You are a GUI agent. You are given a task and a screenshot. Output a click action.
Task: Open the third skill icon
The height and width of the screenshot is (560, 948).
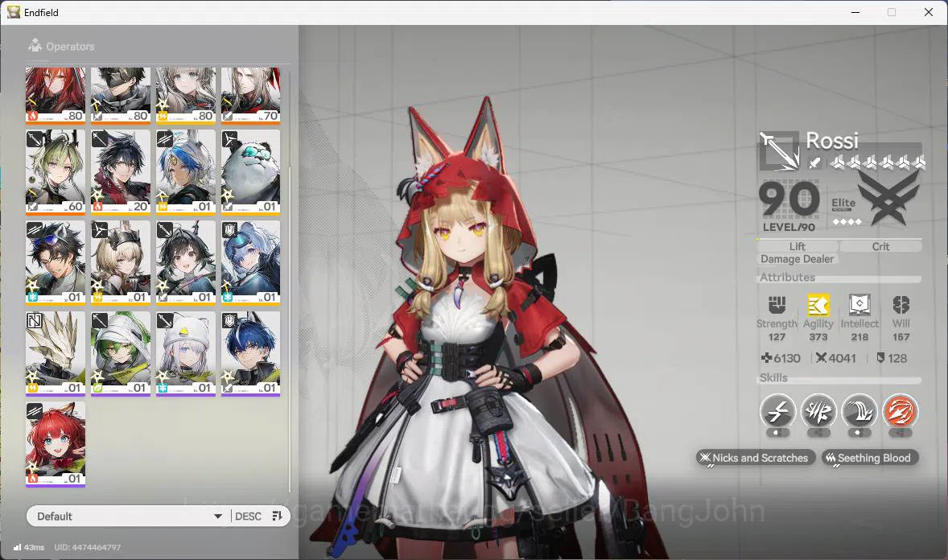[859, 412]
